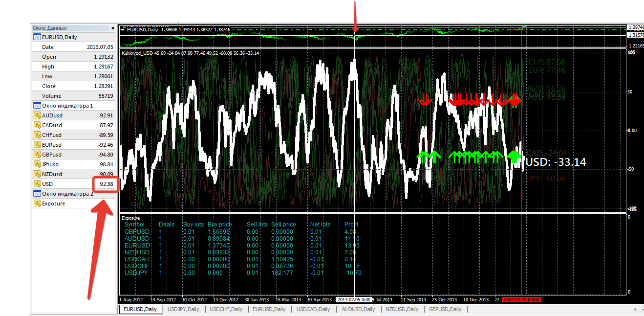Click the Profit column header in Exposure
The image size is (644, 316).
pyautogui.click(x=351, y=225)
